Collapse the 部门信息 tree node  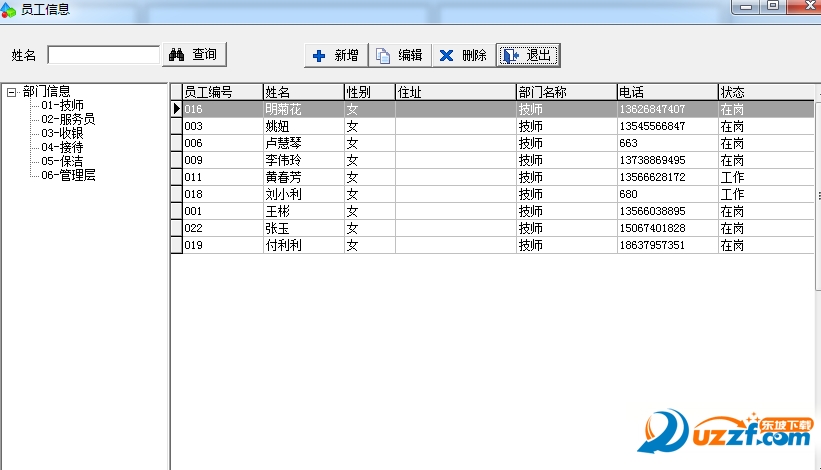pos(11,93)
